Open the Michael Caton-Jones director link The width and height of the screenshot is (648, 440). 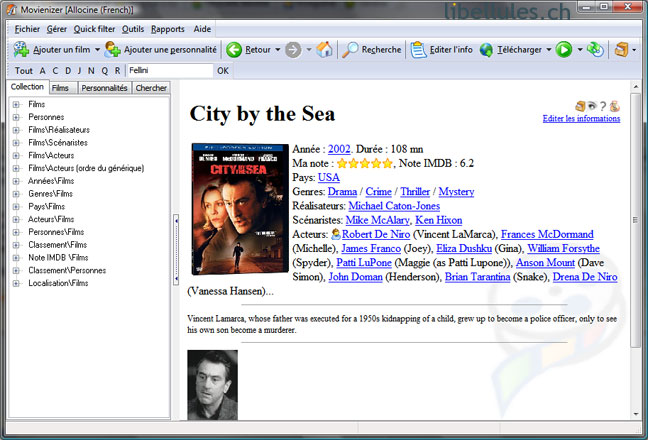pyautogui.click(x=394, y=206)
